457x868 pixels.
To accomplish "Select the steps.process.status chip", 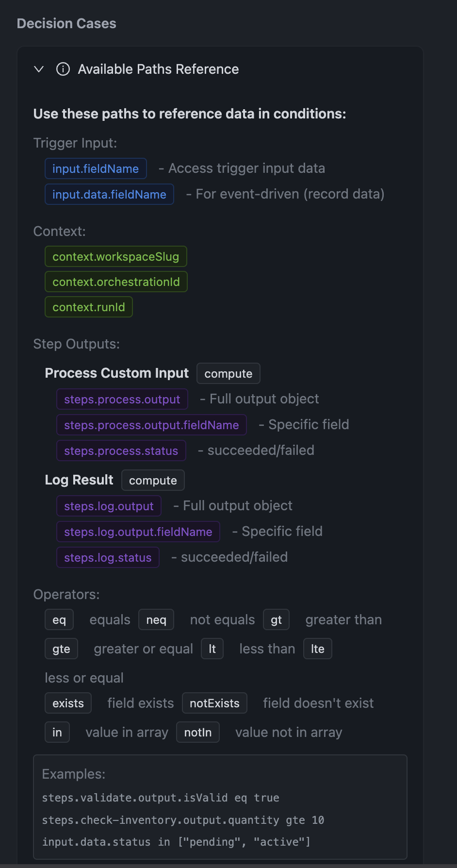I will (121, 451).
